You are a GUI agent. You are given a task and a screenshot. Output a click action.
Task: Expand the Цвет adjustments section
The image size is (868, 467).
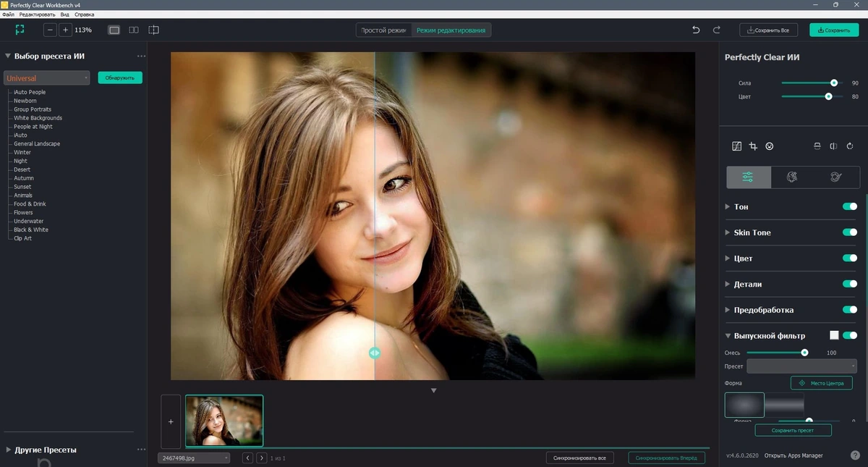[743, 258]
